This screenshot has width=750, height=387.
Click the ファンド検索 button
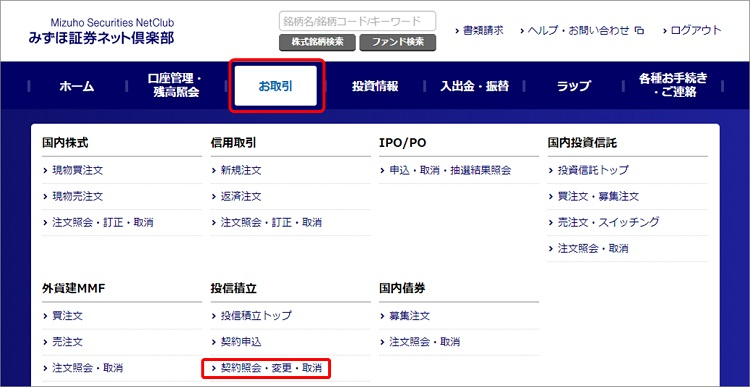pos(397,42)
